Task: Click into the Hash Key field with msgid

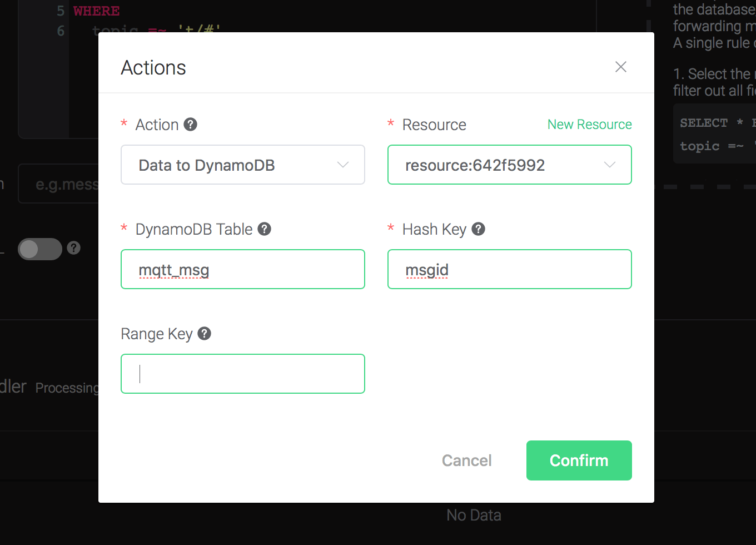Action: (x=509, y=270)
